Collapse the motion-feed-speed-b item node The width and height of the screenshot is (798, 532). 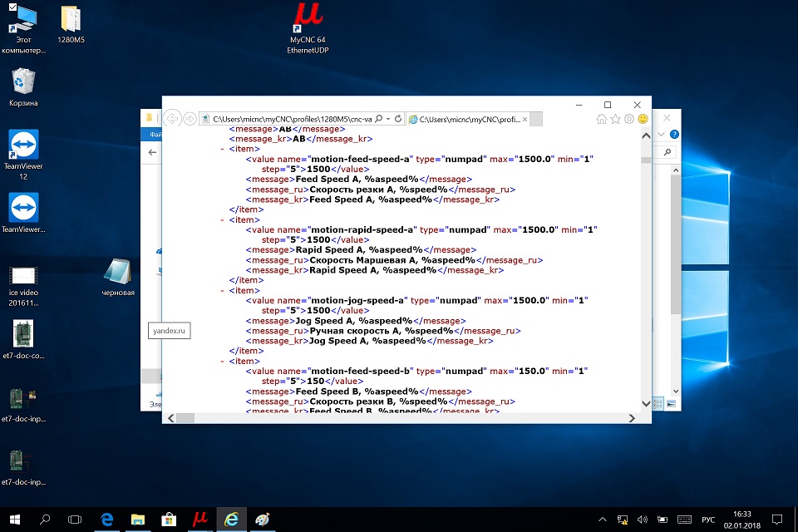[x=222, y=361]
